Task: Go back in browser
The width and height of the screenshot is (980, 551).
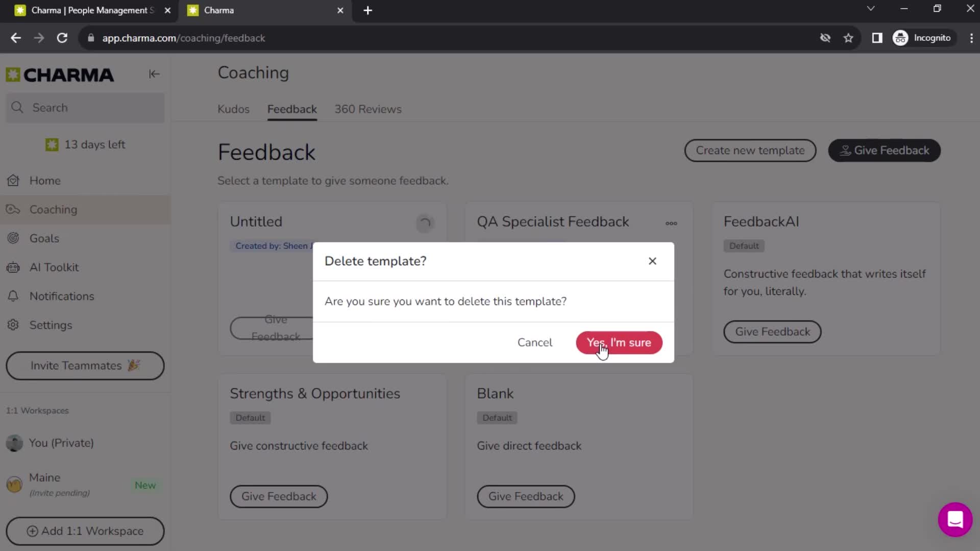Action: pos(16,38)
